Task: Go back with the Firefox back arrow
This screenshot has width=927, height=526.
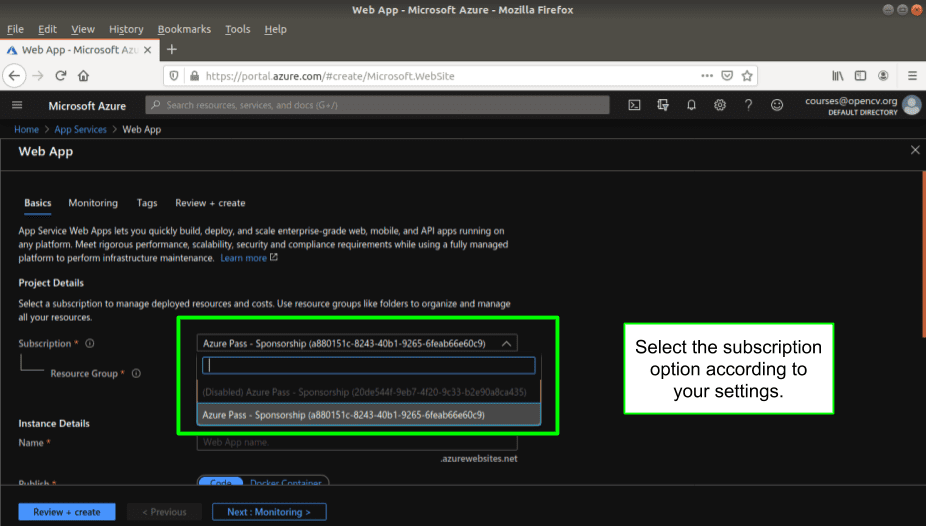Action: pos(14,76)
